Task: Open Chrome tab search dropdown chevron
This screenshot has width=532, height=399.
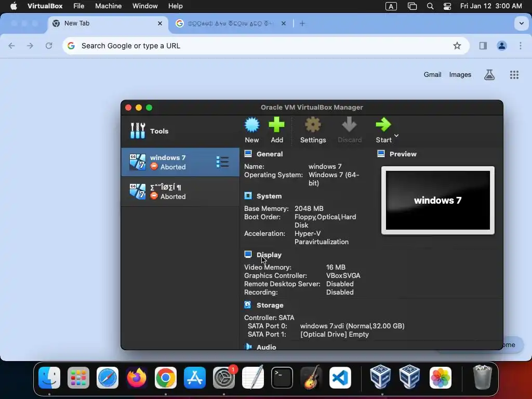Action: tap(522, 23)
